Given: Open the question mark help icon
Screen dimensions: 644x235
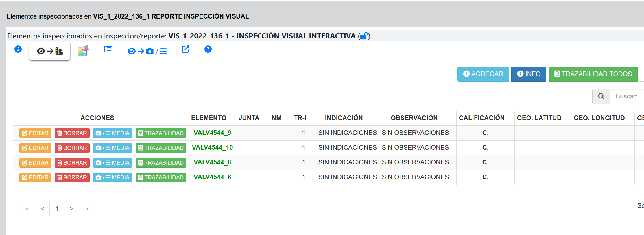Looking at the screenshot, I should click(x=208, y=49).
